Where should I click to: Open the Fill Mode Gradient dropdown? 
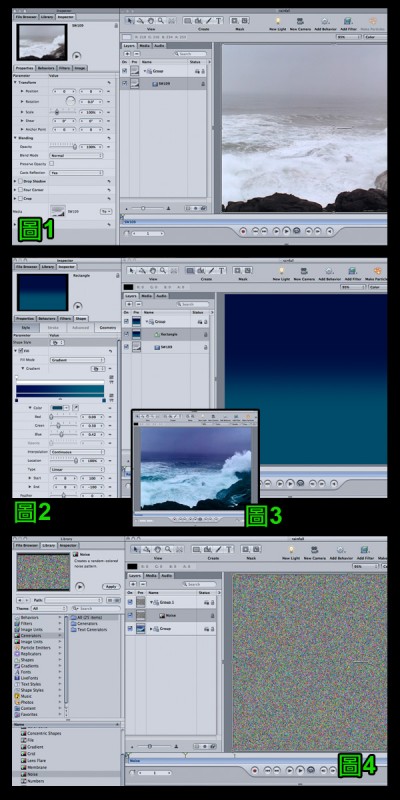coord(77,360)
